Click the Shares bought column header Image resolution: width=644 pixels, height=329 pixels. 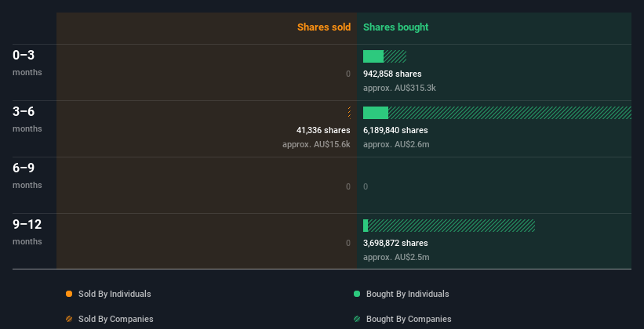click(x=395, y=27)
